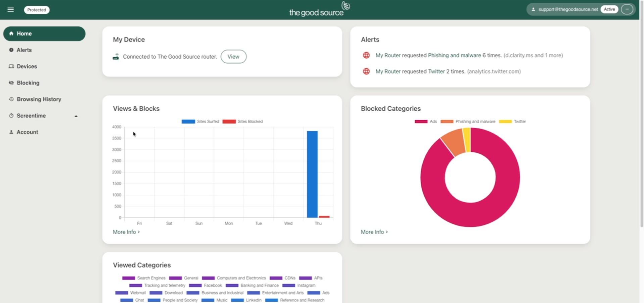Click the good source logo

(x=319, y=9)
